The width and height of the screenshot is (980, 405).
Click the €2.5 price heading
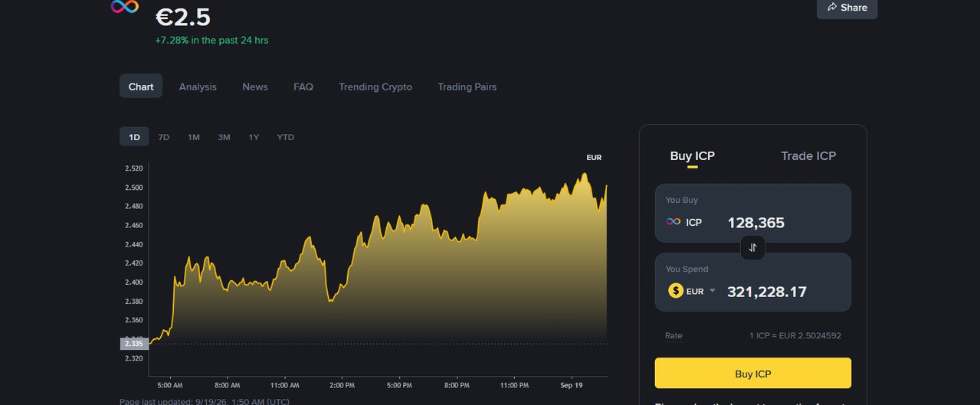(183, 17)
